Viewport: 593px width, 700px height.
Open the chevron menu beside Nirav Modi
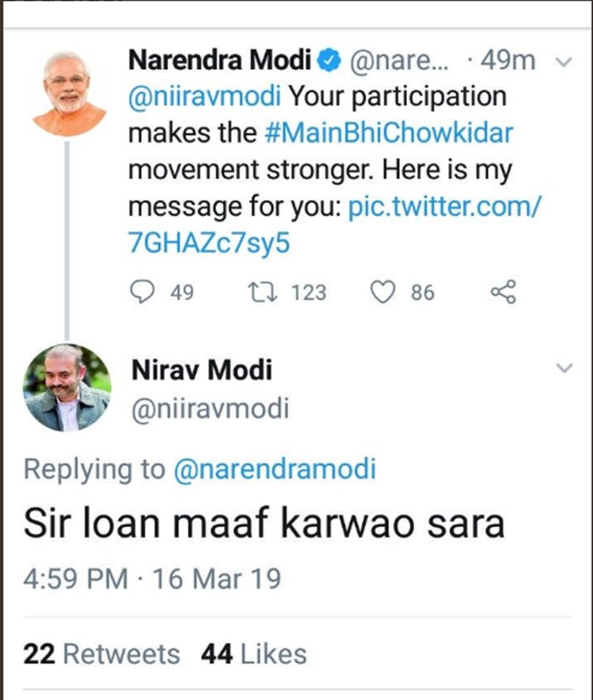[x=566, y=367]
